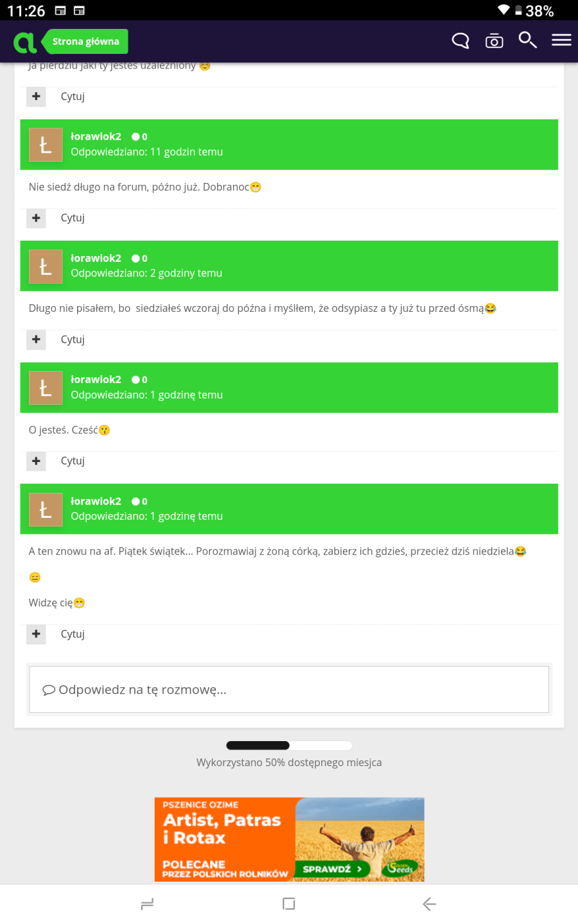Click the month usage progress bar
This screenshot has width=578, height=924.
[289, 746]
